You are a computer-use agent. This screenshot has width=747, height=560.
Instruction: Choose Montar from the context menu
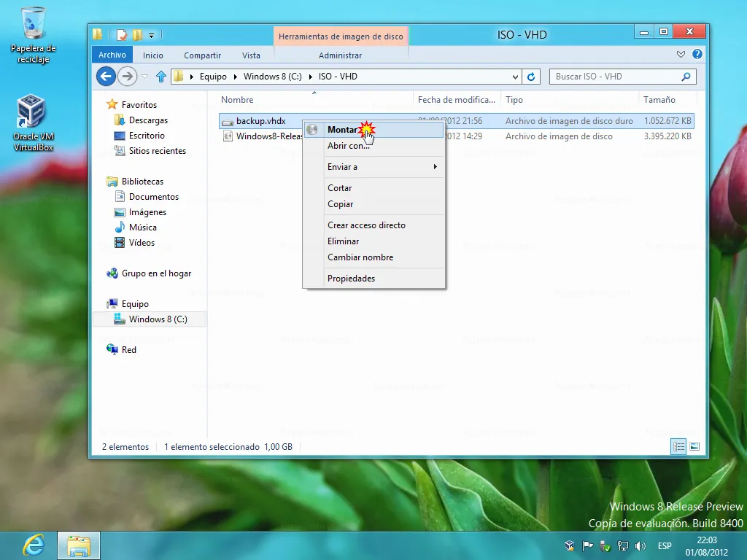[x=374, y=130]
